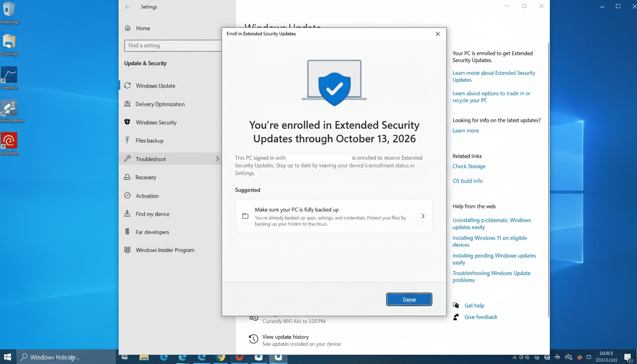The image size is (637, 364).
Task: Open Google Chrome from the taskbar
Action: (x=221, y=356)
